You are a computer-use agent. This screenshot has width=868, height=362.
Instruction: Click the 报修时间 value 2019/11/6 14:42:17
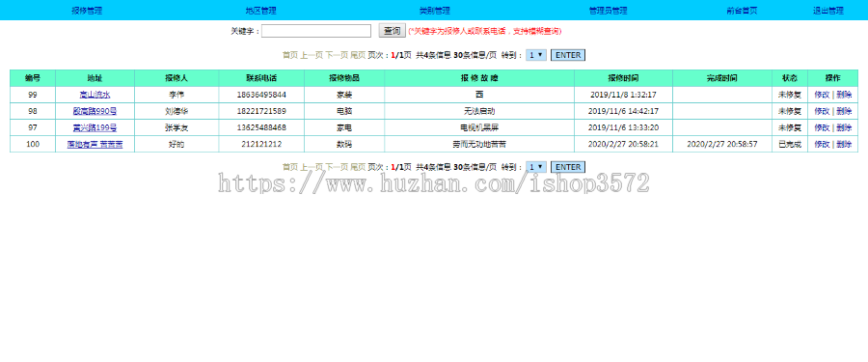tap(623, 111)
